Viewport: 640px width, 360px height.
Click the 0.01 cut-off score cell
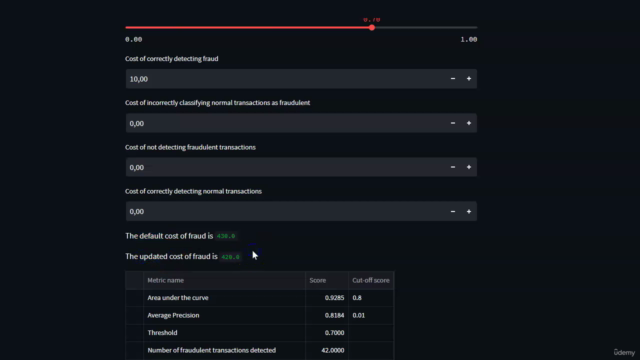371,316
